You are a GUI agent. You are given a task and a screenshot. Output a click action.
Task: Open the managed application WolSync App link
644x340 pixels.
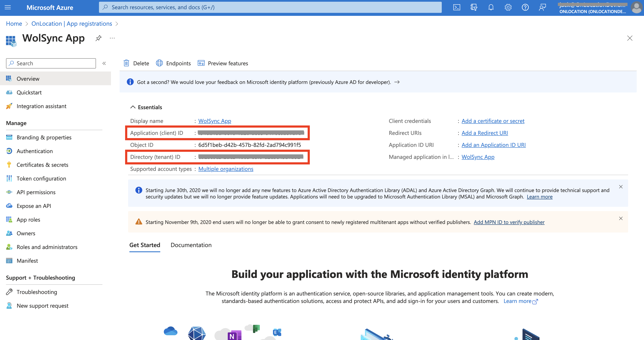pos(478,157)
